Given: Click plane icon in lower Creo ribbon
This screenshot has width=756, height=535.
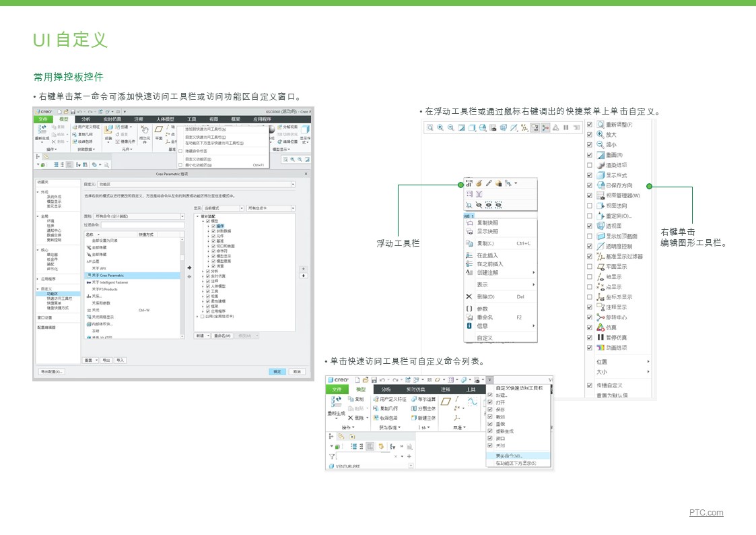Looking at the screenshot, I should [446, 402].
